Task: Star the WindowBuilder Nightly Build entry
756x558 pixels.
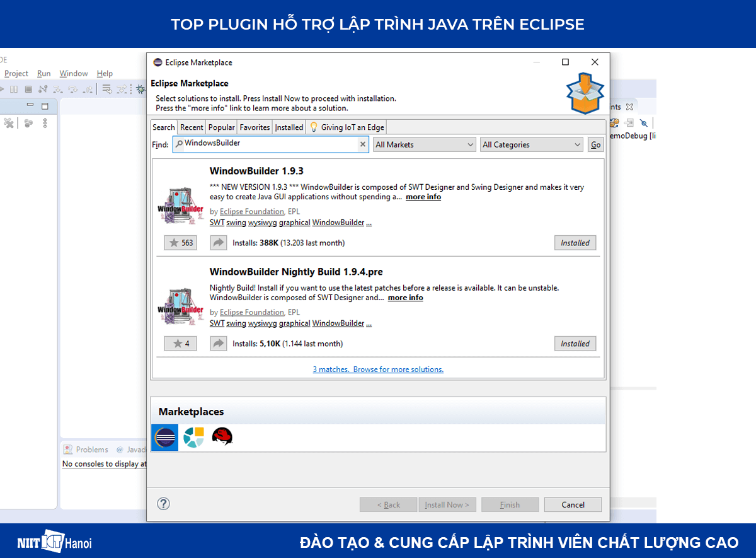Action: (180, 343)
